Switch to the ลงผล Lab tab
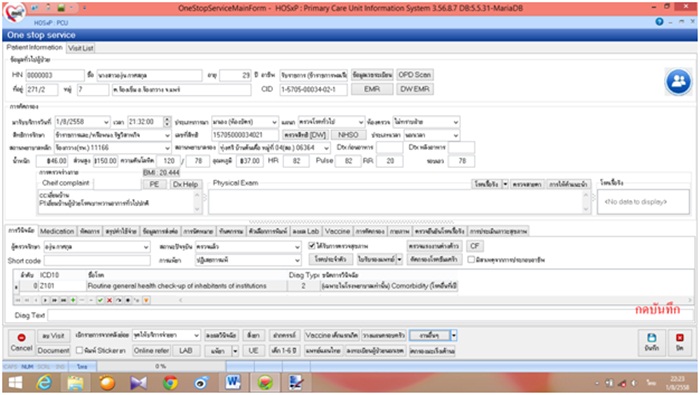The height and width of the screenshot is (395, 700). [x=306, y=231]
